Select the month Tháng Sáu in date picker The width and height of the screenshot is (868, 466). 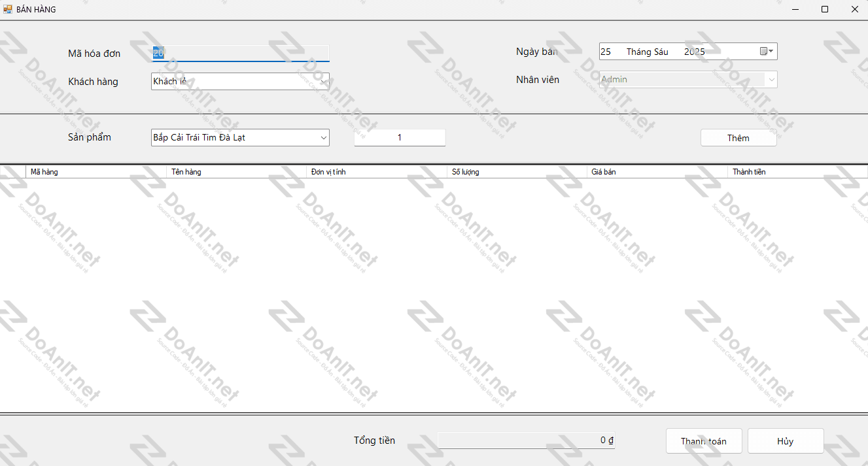[648, 52]
